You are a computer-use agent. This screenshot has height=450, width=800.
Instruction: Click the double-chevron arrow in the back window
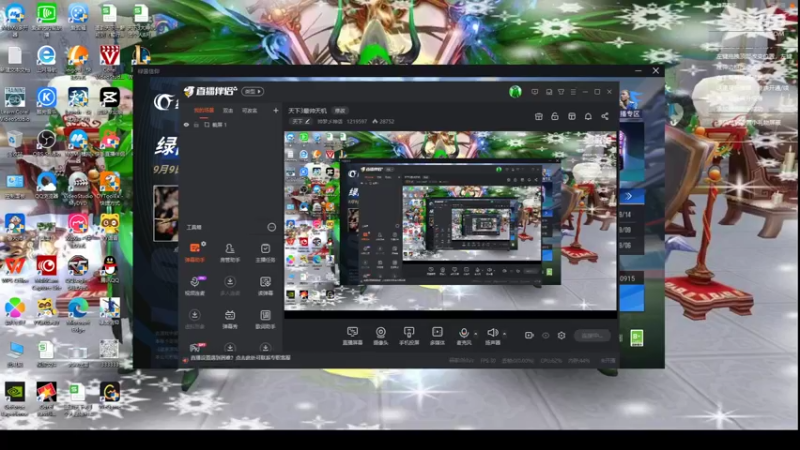tap(629, 196)
